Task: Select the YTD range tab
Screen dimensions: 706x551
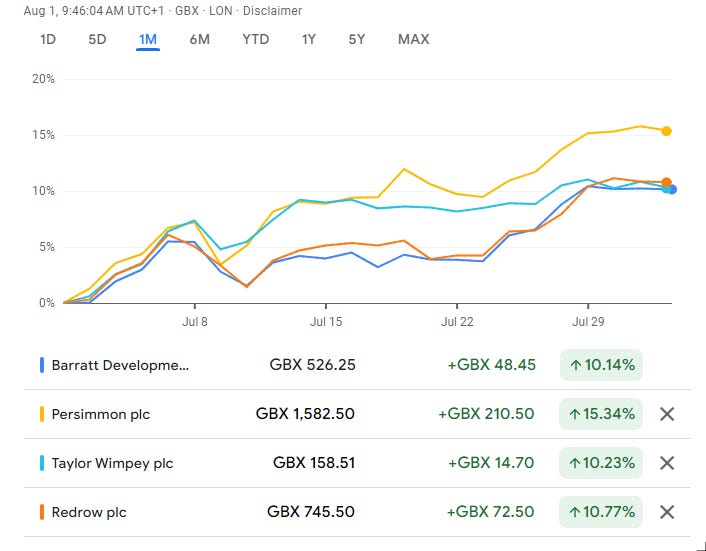Action: tap(256, 40)
